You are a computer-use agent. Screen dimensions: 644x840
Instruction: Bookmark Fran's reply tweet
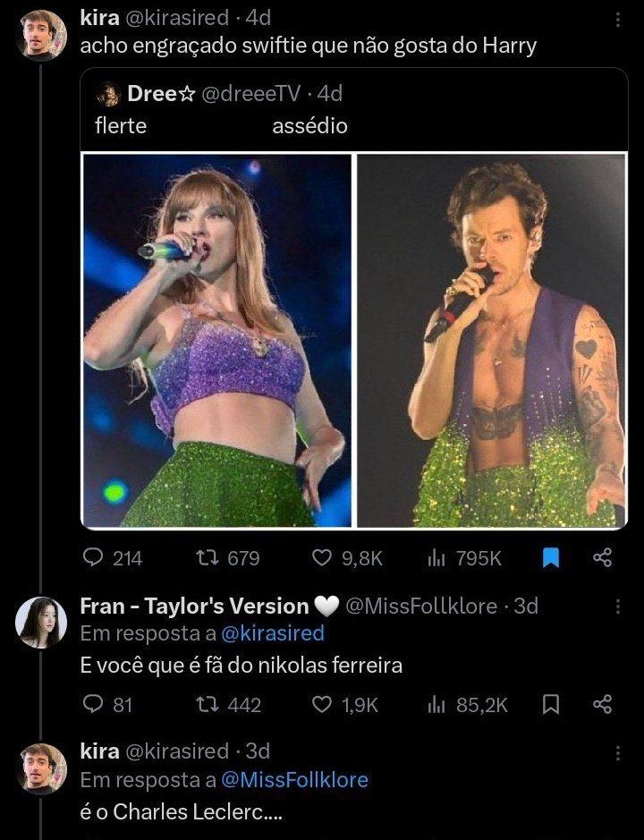coord(551,704)
